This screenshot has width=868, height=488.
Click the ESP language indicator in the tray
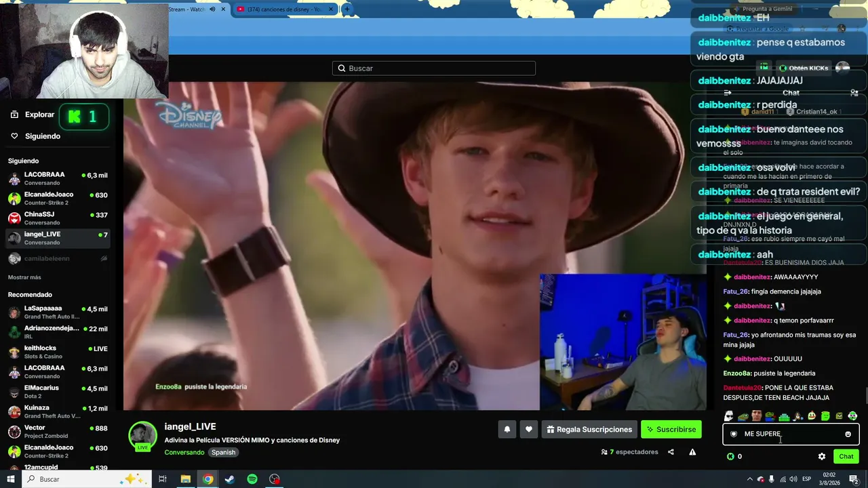(807, 479)
